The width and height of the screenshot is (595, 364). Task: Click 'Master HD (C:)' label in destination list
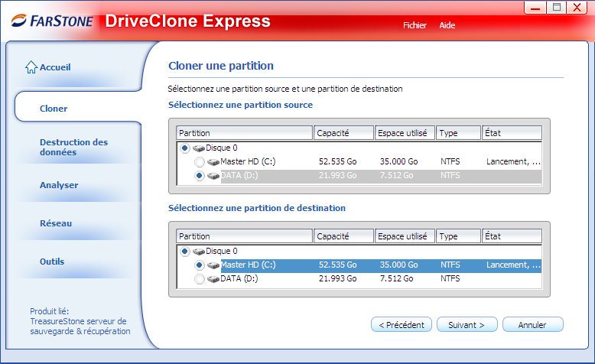coord(248,265)
